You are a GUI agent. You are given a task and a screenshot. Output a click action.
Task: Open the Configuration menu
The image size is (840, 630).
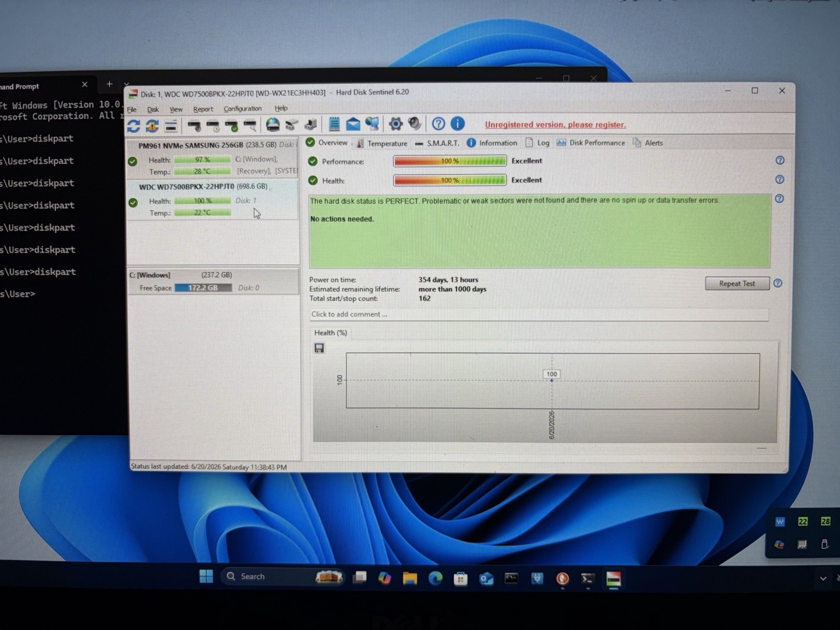tap(243, 109)
